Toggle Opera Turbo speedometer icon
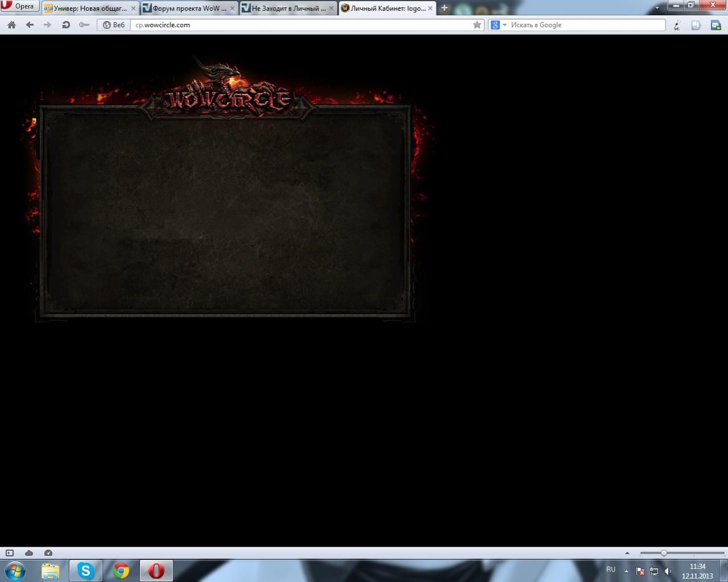 pos(48,553)
